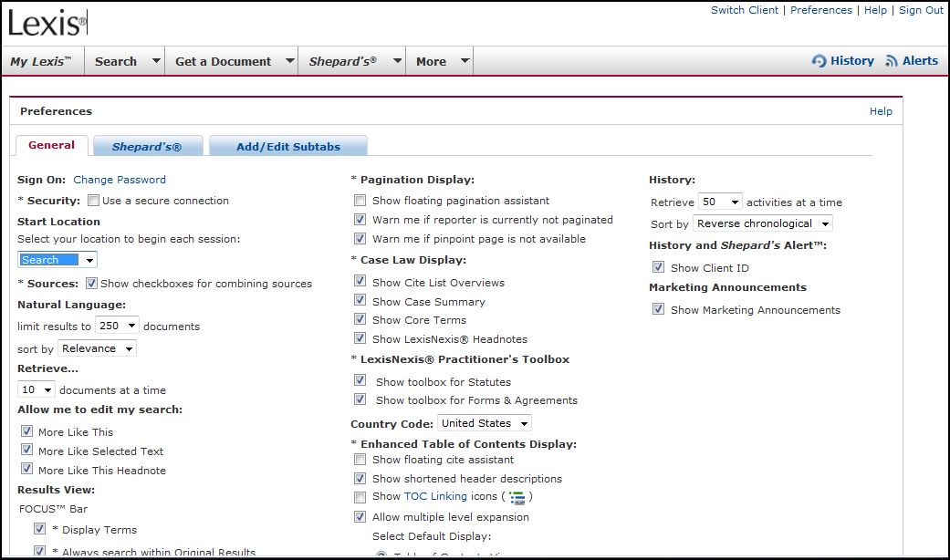This screenshot has height=560, width=950.
Task: Click the History clock icon
Action: pos(819,61)
